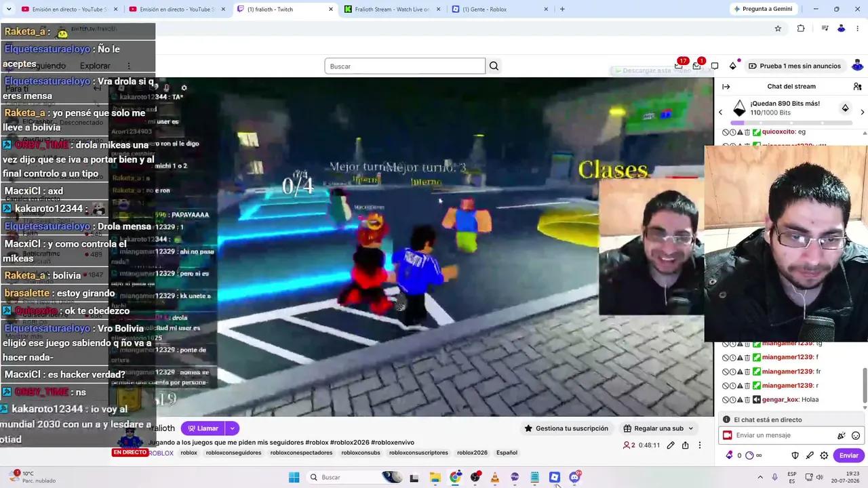Click timeout clock icon on gengar_kox message
This screenshot has height=488, width=868.
(733, 400)
